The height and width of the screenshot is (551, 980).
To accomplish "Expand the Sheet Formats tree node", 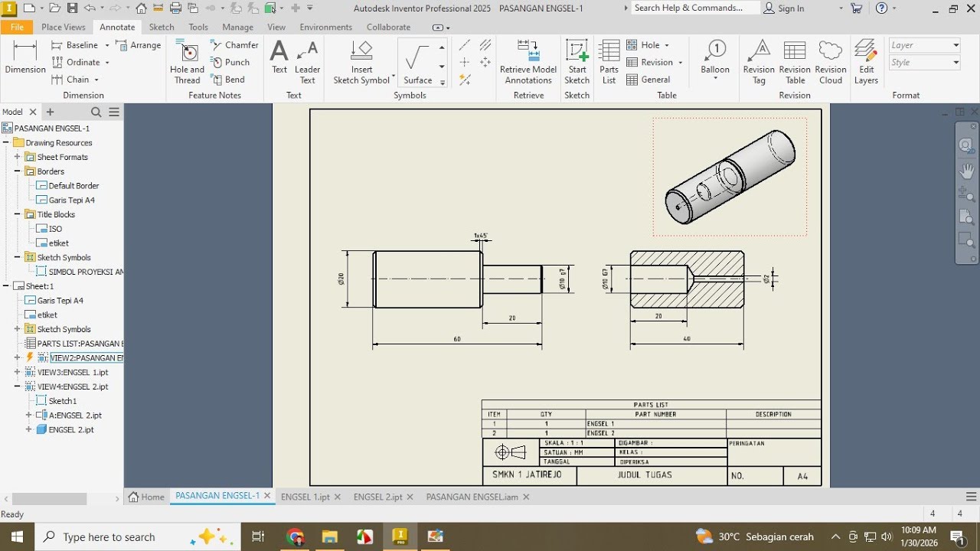I will point(17,157).
